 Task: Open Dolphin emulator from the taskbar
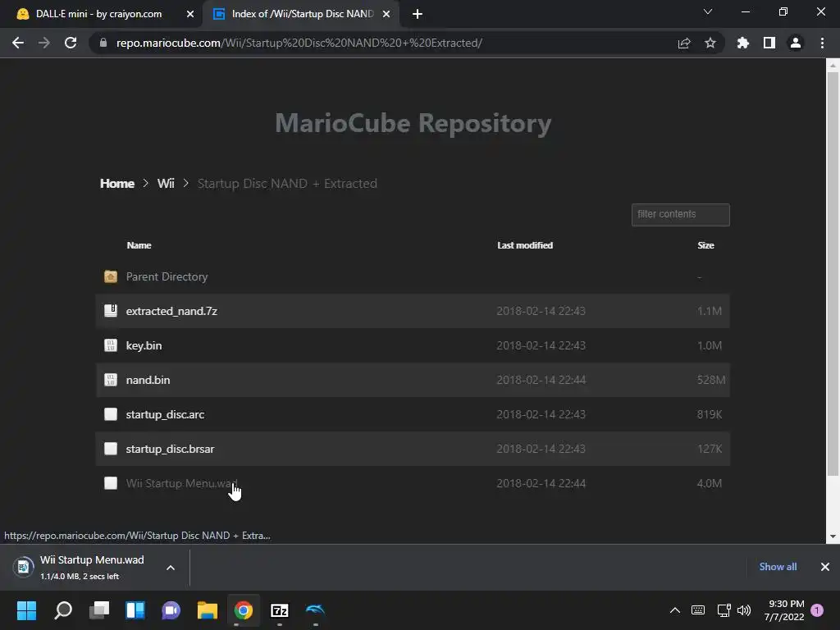316,610
